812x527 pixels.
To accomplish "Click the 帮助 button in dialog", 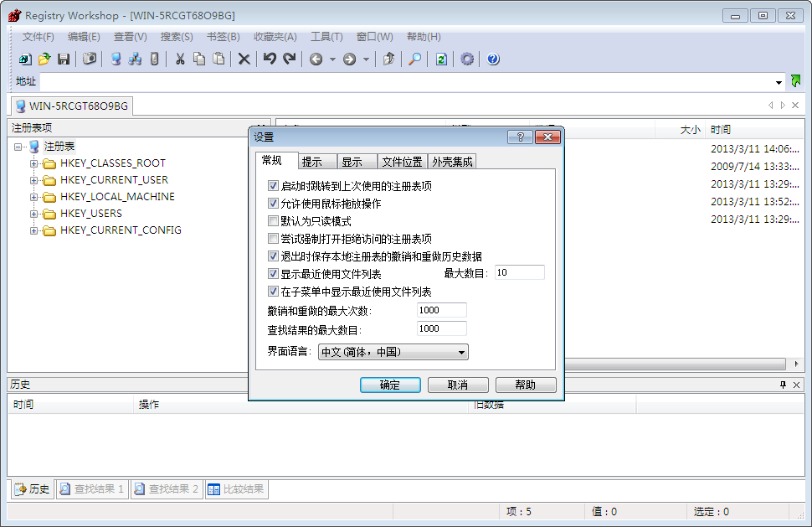I will (x=526, y=385).
